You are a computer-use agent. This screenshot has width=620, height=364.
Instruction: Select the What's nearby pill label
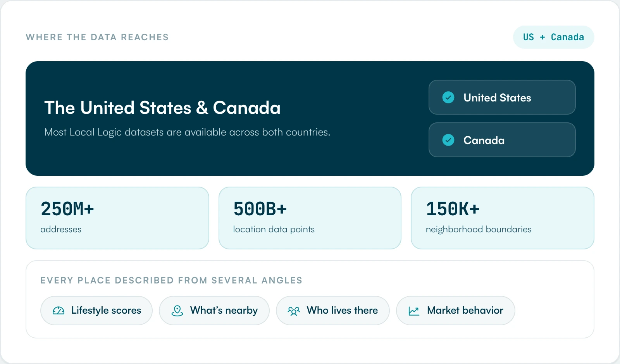pyautogui.click(x=224, y=311)
